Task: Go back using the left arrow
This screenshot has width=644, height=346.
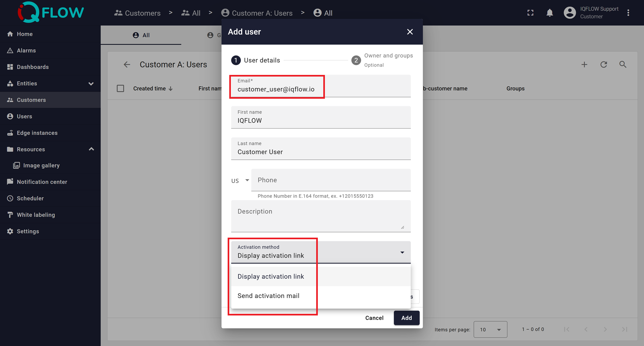Action: pyautogui.click(x=127, y=65)
